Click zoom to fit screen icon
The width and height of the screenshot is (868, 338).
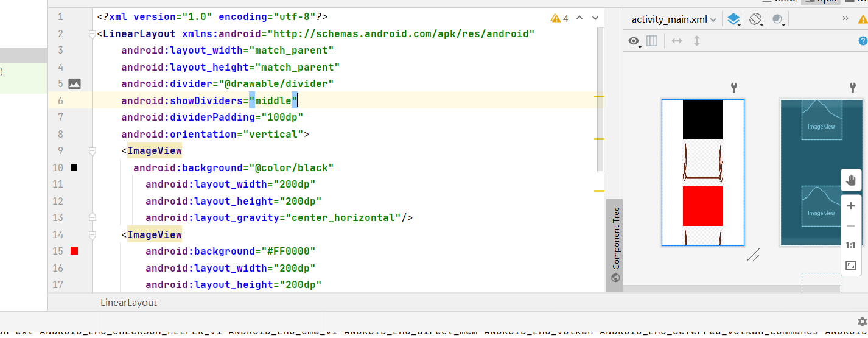(x=851, y=266)
